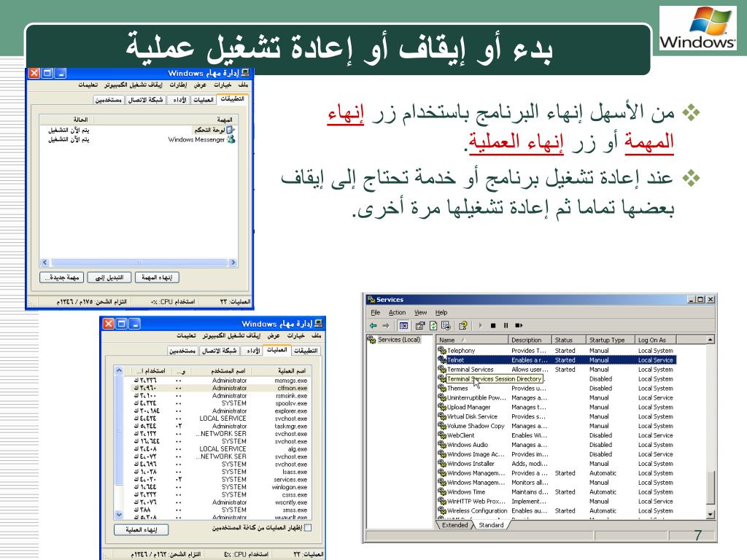Click the Restart Service icon
Viewport: 747px width, 560px height.
519,326
